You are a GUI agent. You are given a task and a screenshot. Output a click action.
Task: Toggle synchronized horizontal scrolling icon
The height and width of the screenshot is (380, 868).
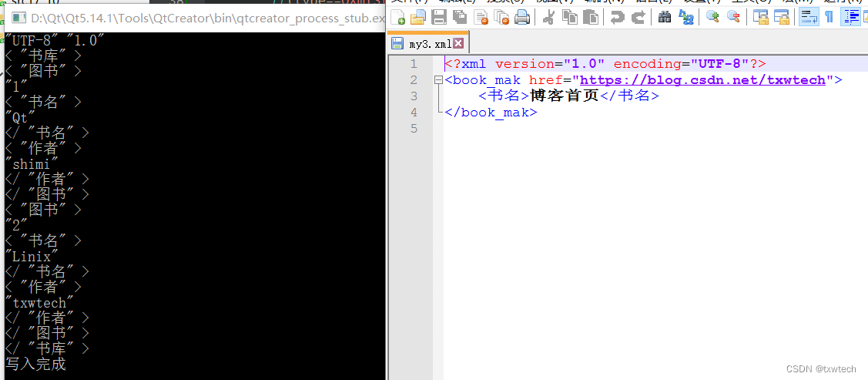[x=781, y=17]
